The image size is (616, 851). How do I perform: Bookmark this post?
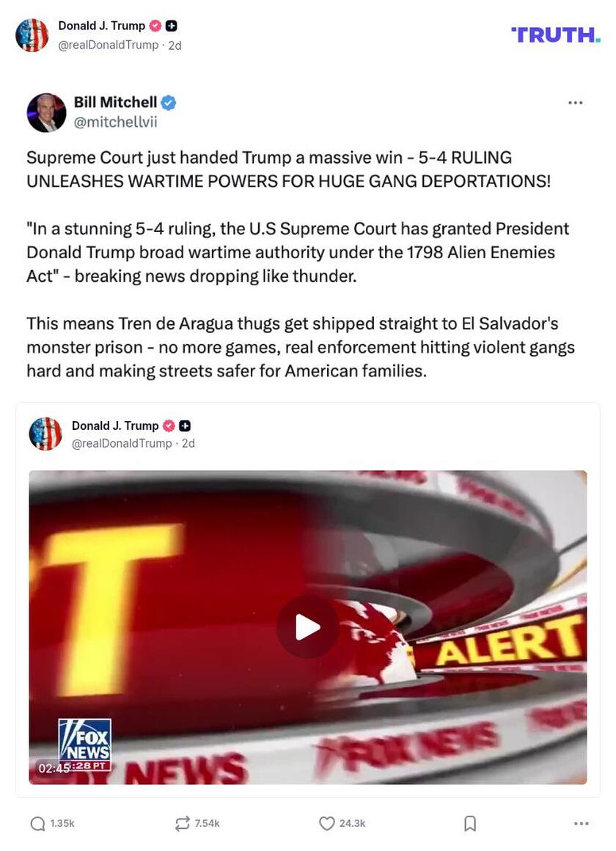tap(470, 823)
